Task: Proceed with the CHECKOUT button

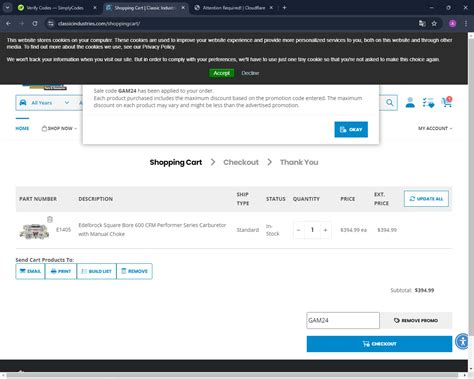Action: click(379, 344)
